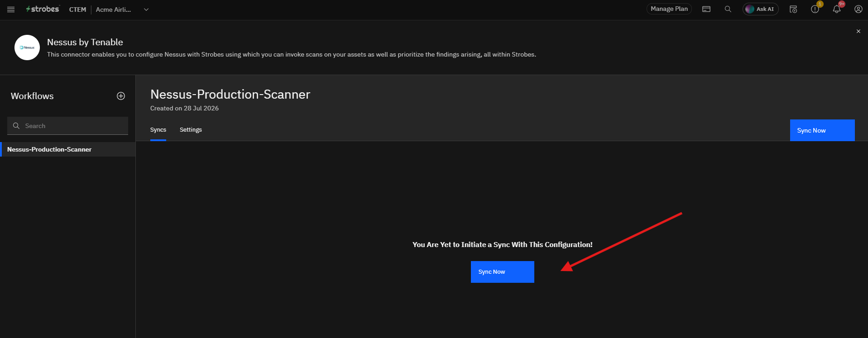
Task: Open the hamburger navigation menu
Action: click(11, 10)
